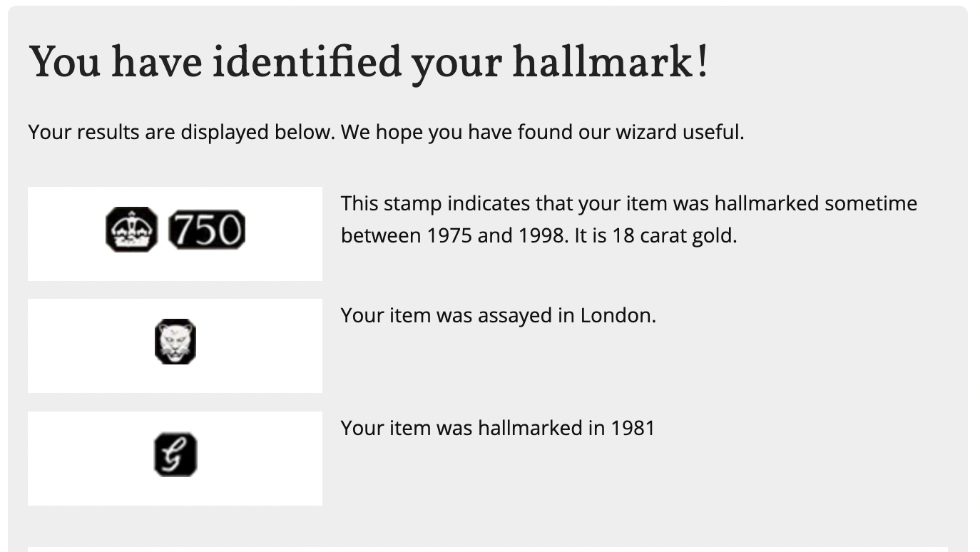Click the 'Your results are displayed below' text
Screen dimensions: 980x552
point(181,132)
